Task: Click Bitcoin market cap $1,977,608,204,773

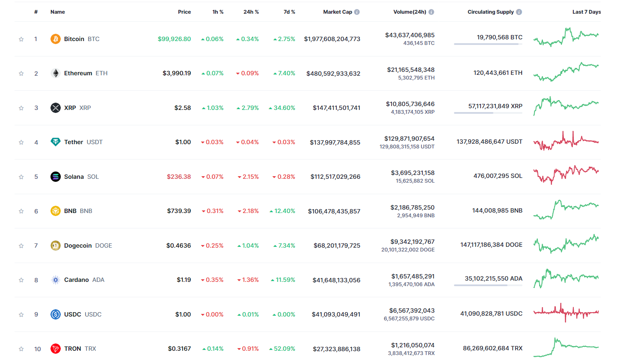Action: (x=332, y=39)
